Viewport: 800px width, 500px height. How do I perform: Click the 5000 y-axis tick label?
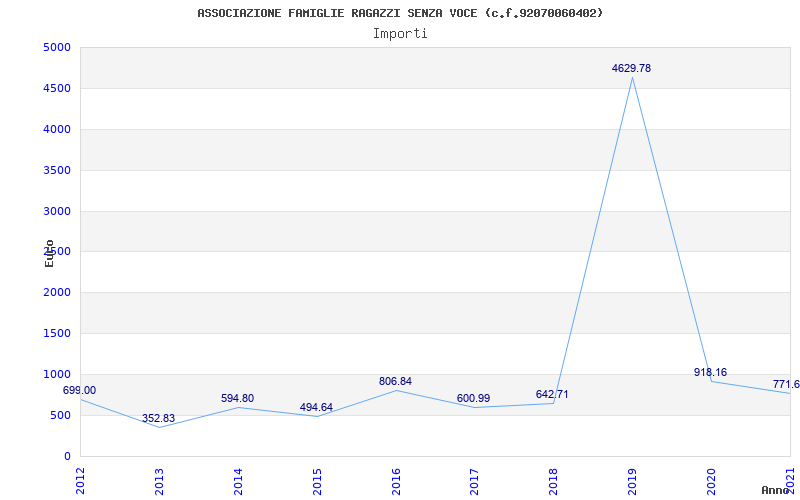point(57,48)
